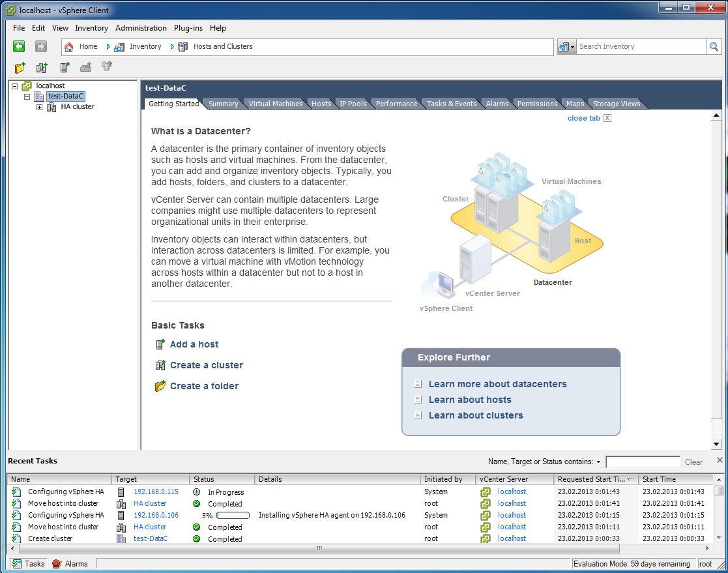Click the fourth toolbar icon with plus

(86, 67)
